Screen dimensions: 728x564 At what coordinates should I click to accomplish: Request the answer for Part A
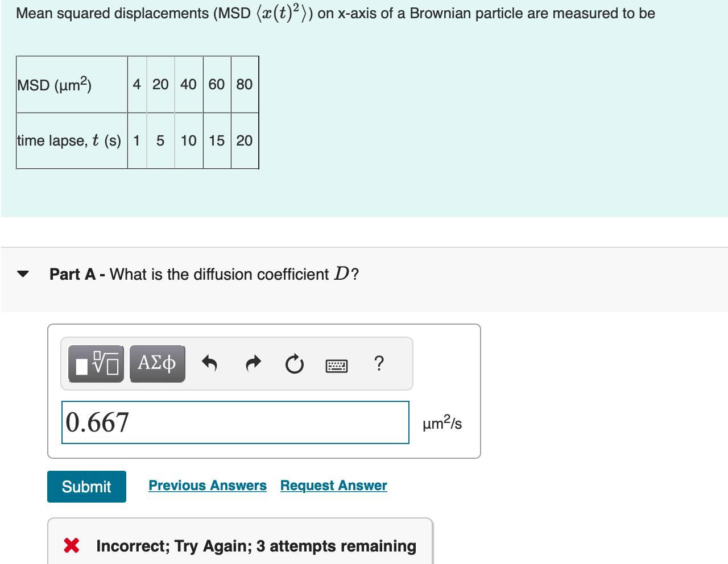coord(333,485)
